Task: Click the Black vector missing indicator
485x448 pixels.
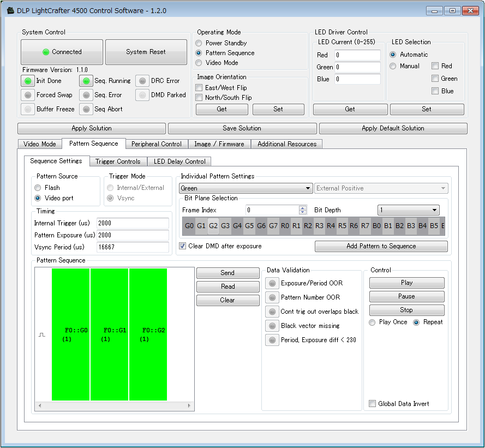Action: click(x=272, y=326)
